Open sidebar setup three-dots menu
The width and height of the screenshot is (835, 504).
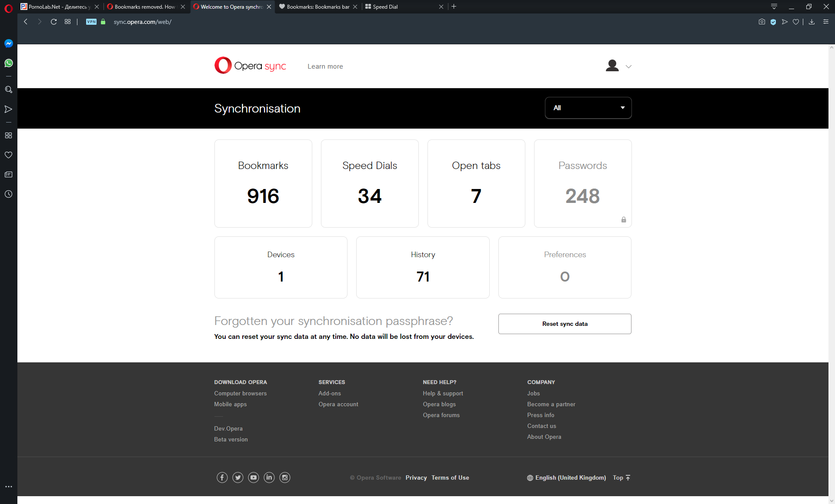8,487
